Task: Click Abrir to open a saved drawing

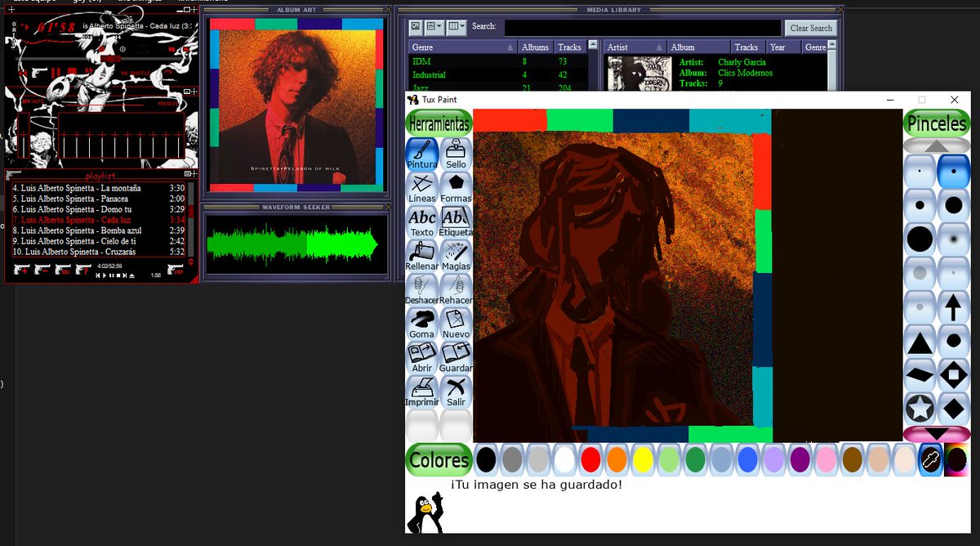Action: pos(422,357)
